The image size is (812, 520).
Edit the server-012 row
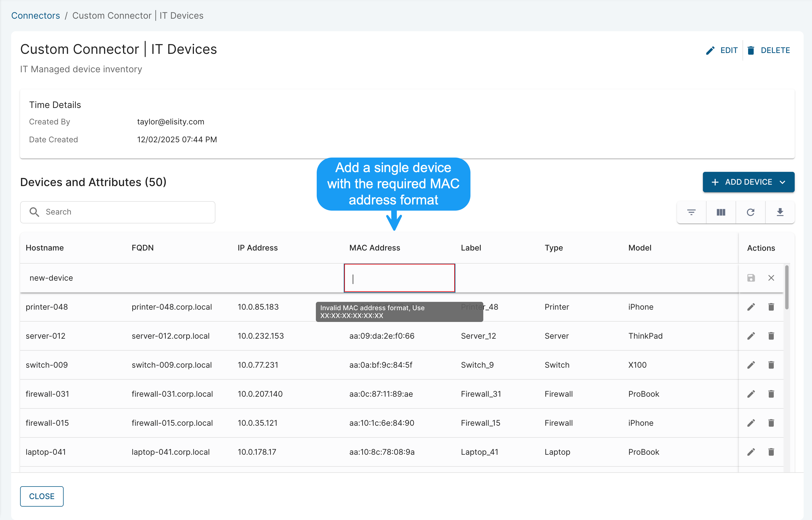[x=751, y=336]
